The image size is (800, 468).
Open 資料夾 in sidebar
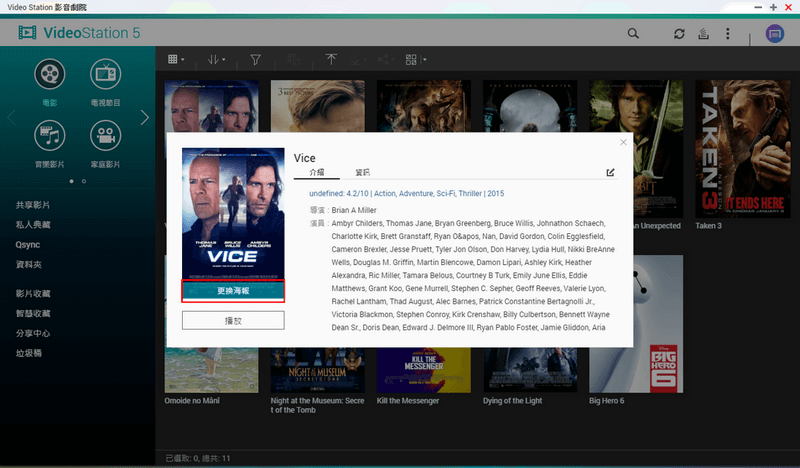tap(29, 265)
